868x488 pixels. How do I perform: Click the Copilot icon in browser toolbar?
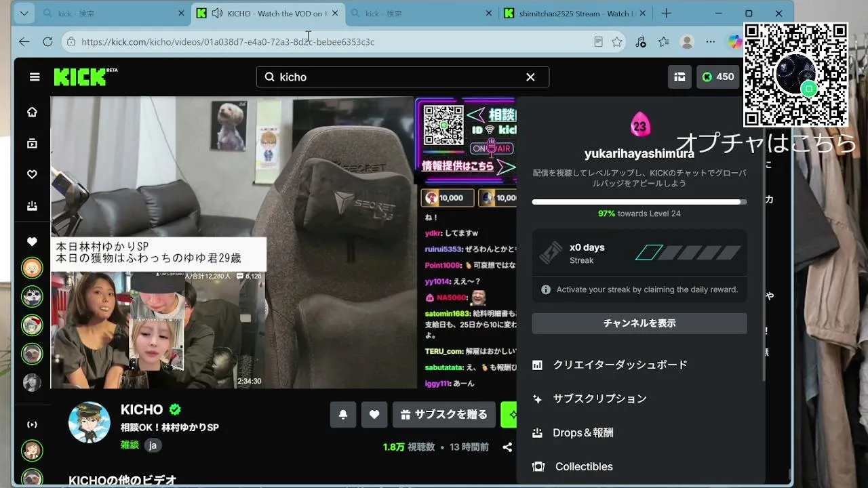(735, 42)
